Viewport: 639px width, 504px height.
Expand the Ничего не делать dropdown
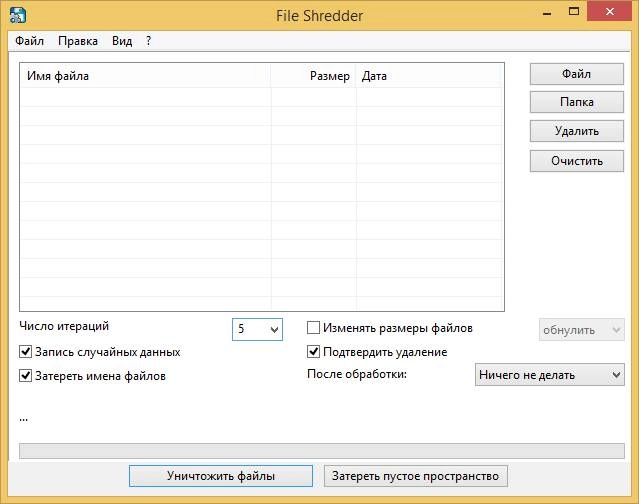[x=550, y=374]
